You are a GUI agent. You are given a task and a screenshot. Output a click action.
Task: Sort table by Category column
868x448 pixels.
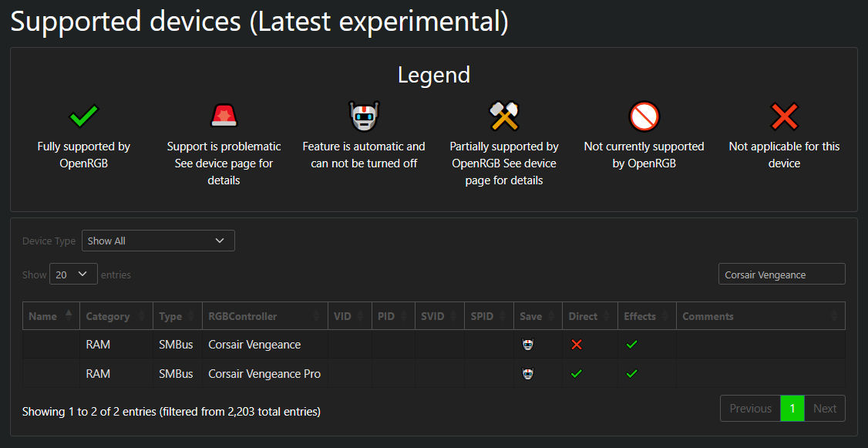click(x=116, y=316)
